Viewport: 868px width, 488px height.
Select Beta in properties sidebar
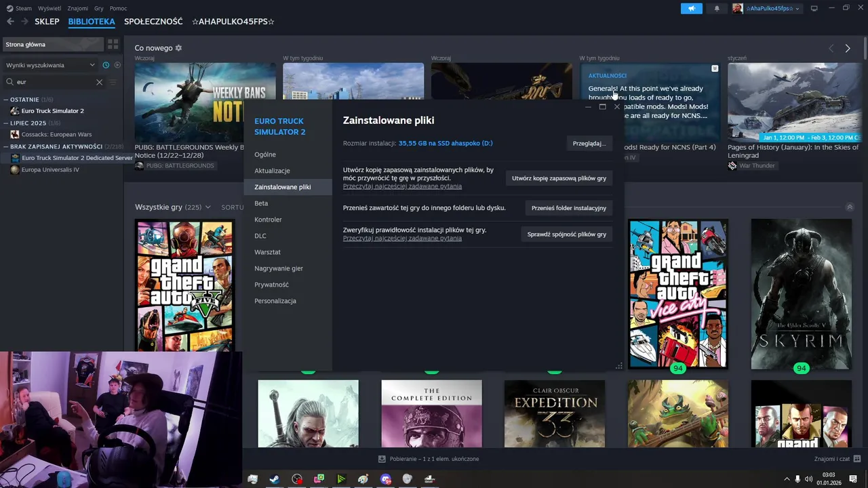[x=288, y=203]
